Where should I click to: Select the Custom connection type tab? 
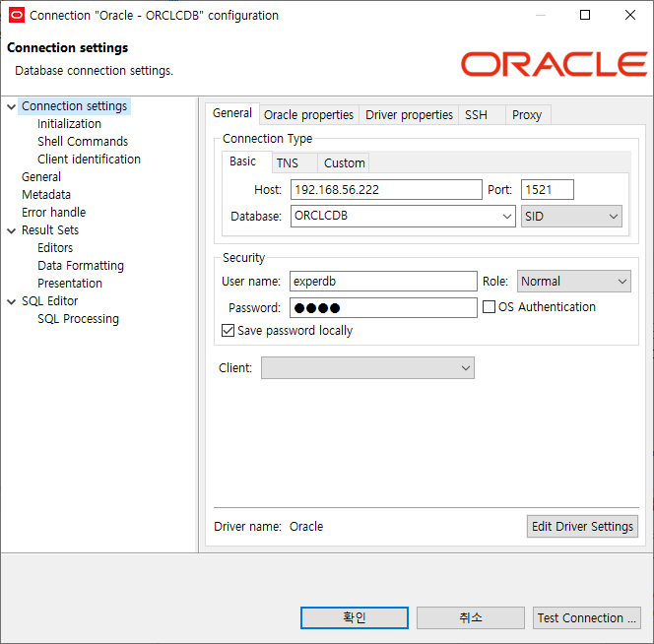coord(344,163)
